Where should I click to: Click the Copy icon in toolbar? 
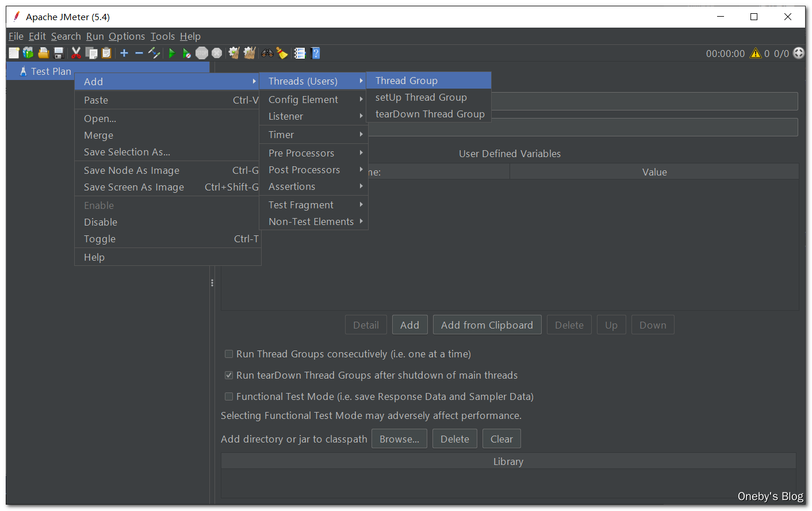(91, 54)
